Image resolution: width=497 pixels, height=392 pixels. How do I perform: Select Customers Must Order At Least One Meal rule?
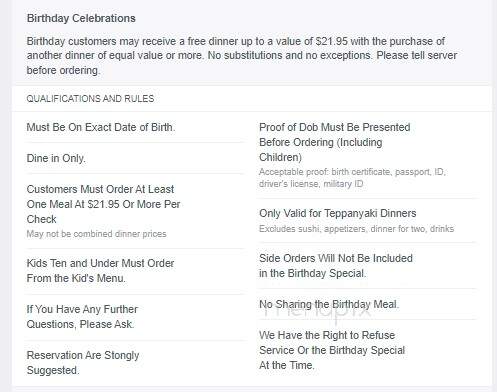pyautogui.click(x=103, y=204)
